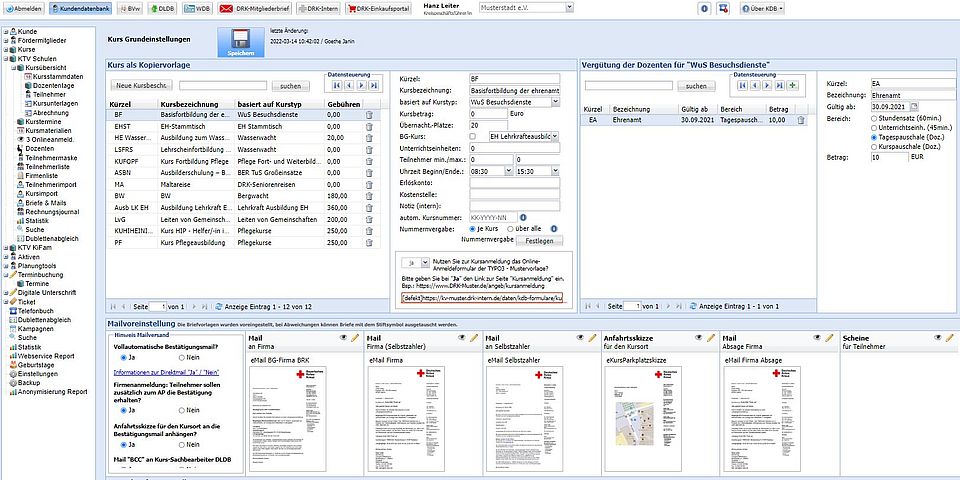Expand the Kunde node in sidebar tree
Image resolution: width=960 pixels, height=480 pixels.
click(x=5, y=31)
